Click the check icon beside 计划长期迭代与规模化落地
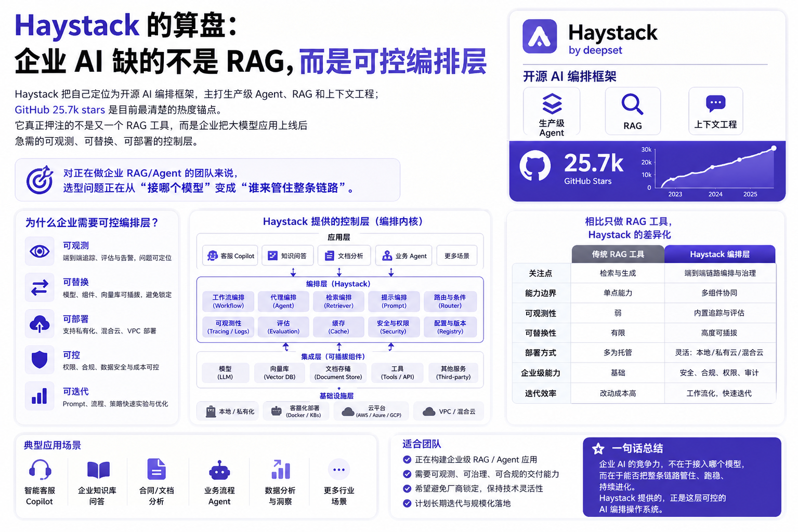 [408, 503]
